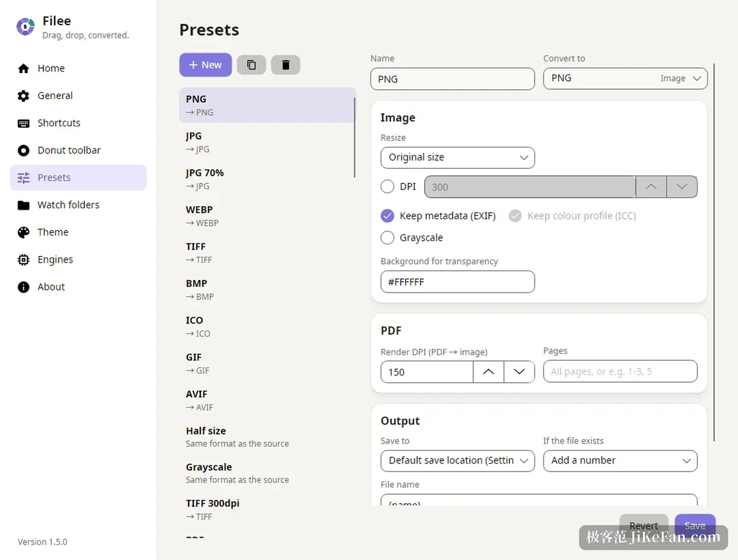
Task: Click the preset Name field
Action: pyautogui.click(x=452, y=79)
